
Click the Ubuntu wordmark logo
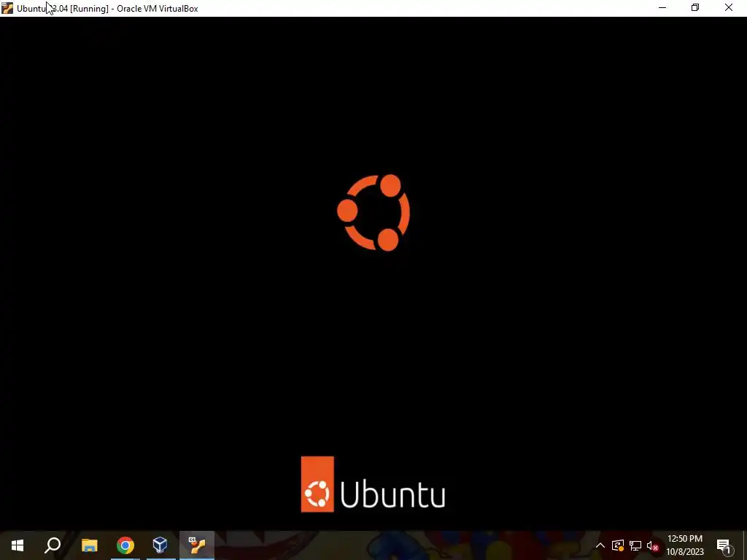point(373,484)
